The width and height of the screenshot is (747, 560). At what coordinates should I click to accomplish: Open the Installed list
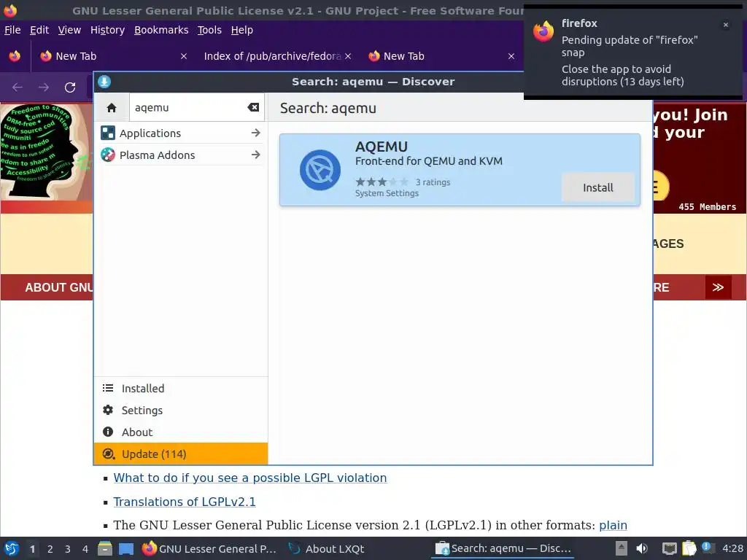tap(181, 389)
